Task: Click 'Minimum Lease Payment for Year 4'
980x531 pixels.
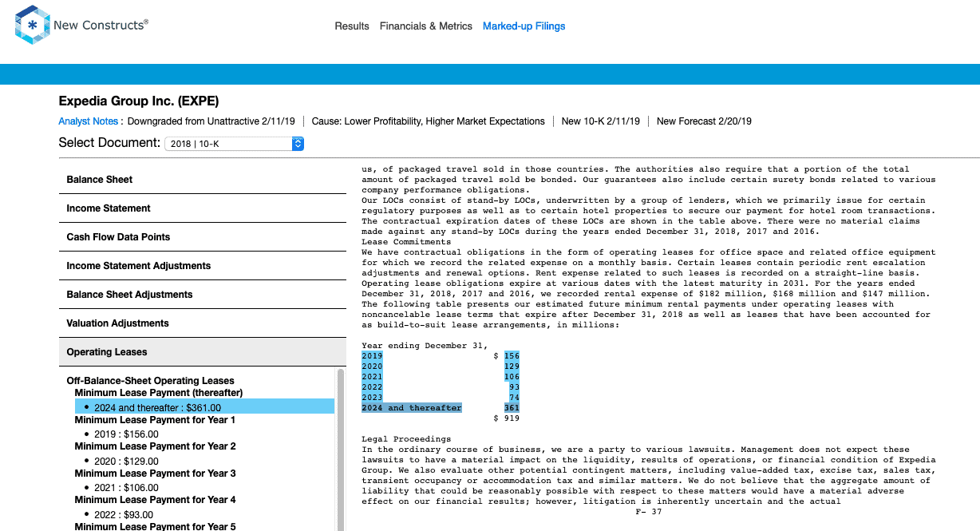Action: click(x=155, y=500)
